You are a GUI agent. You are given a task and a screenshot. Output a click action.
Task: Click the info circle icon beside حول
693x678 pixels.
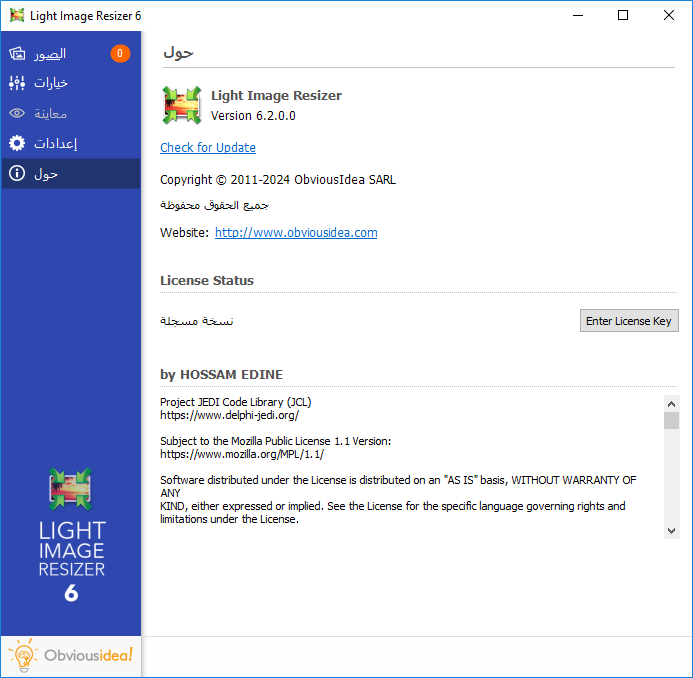coord(17,173)
